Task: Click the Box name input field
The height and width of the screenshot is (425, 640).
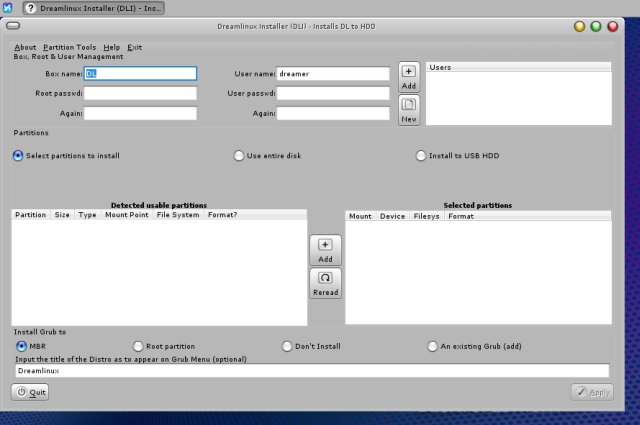Action: [x=140, y=73]
